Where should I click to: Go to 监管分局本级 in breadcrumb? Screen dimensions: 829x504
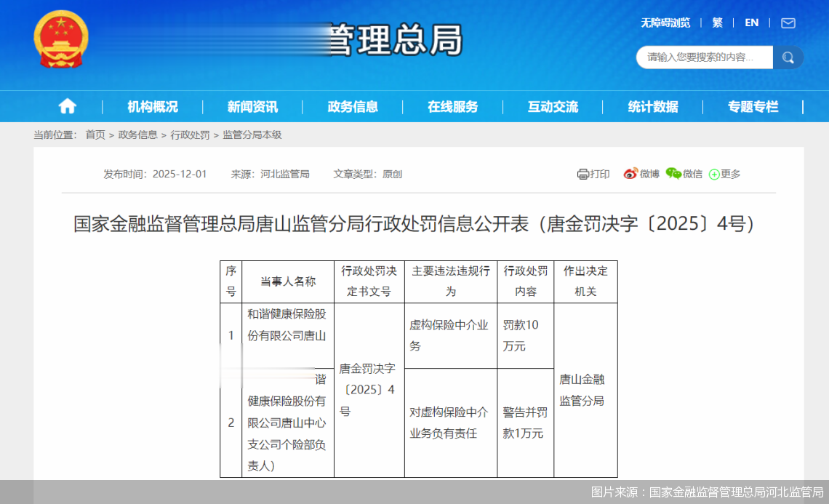click(252, 135)
